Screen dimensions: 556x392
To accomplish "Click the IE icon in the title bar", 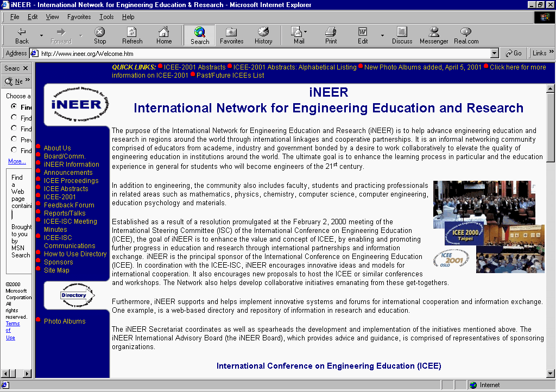I will coord(5,4).
